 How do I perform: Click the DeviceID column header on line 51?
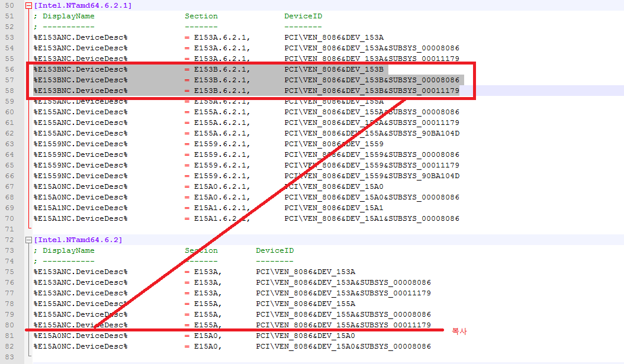pos(303,17)
